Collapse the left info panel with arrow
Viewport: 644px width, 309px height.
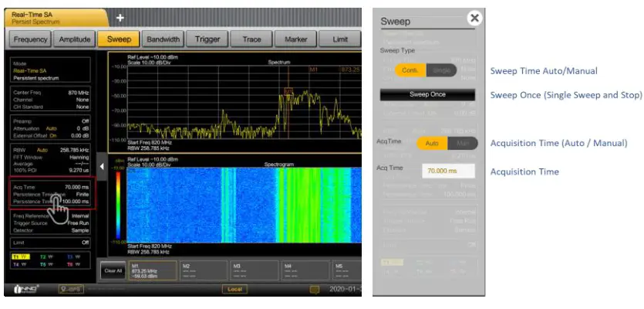pos(102,167)
